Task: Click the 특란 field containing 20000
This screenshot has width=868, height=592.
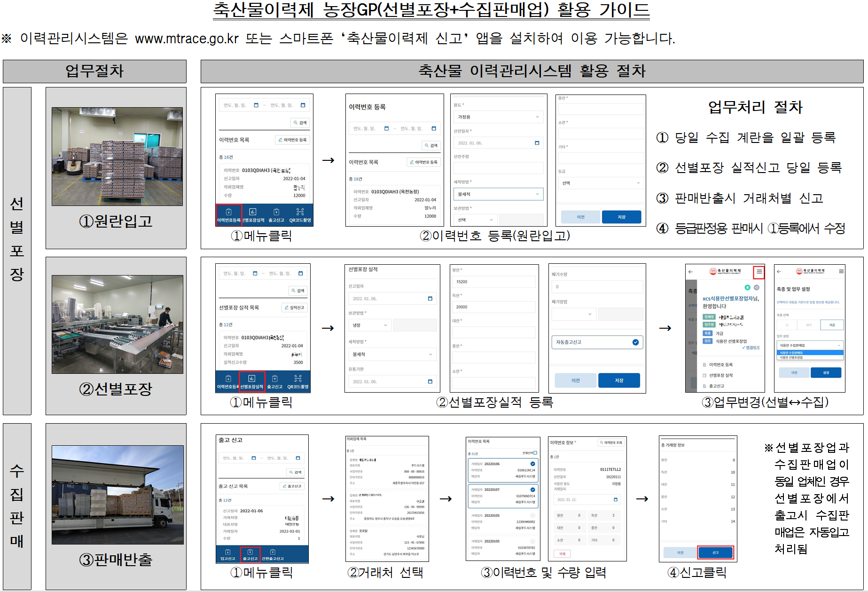Action: click(493, 307)
